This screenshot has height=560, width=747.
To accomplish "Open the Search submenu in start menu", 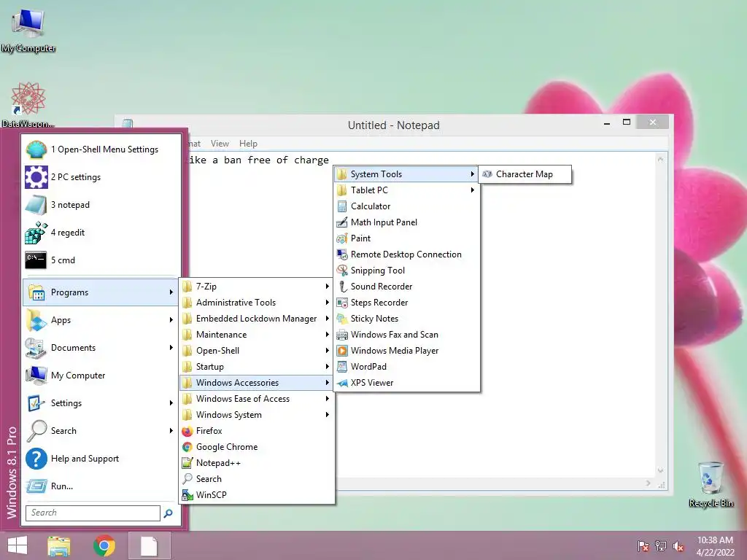I will tap(101, 431).
